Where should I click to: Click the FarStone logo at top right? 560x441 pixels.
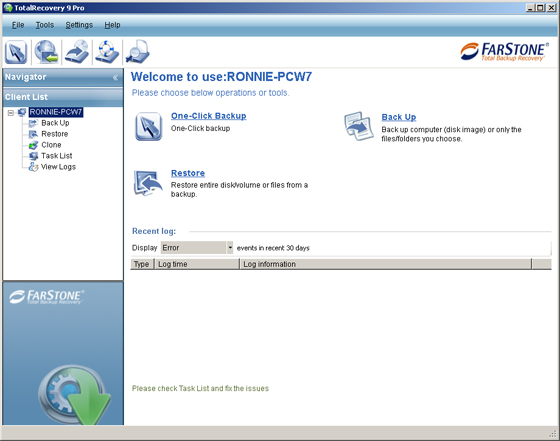click(x=505, y=52)
